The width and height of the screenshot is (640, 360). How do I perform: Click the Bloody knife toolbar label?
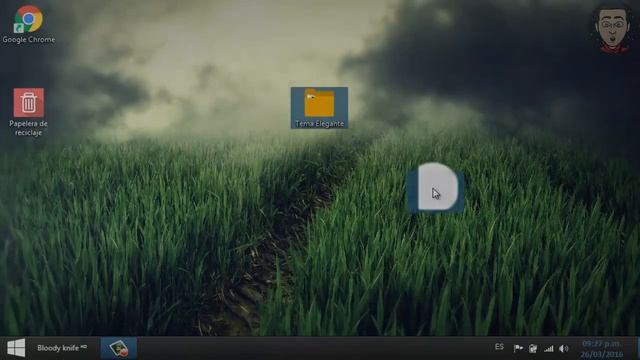(x=62, y=348)
